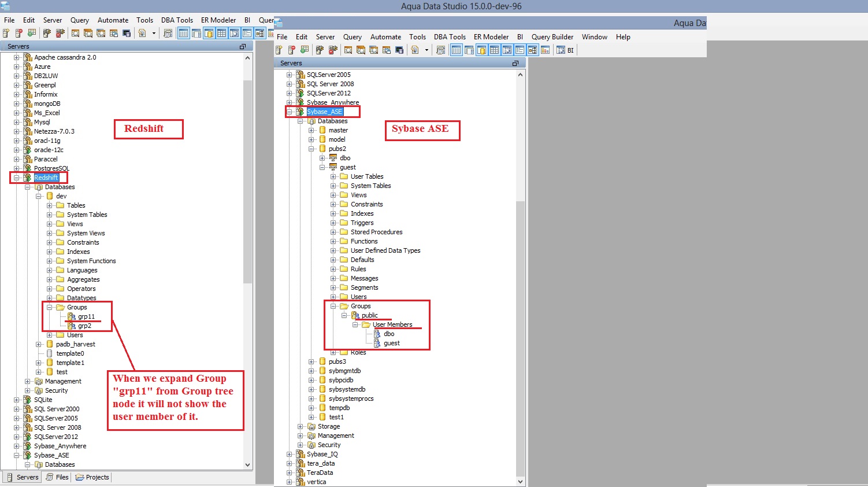This screenshot has width=868, height=487.
Task: Click black database console icon in left window toolbar
Action: (x=127, y=34)
